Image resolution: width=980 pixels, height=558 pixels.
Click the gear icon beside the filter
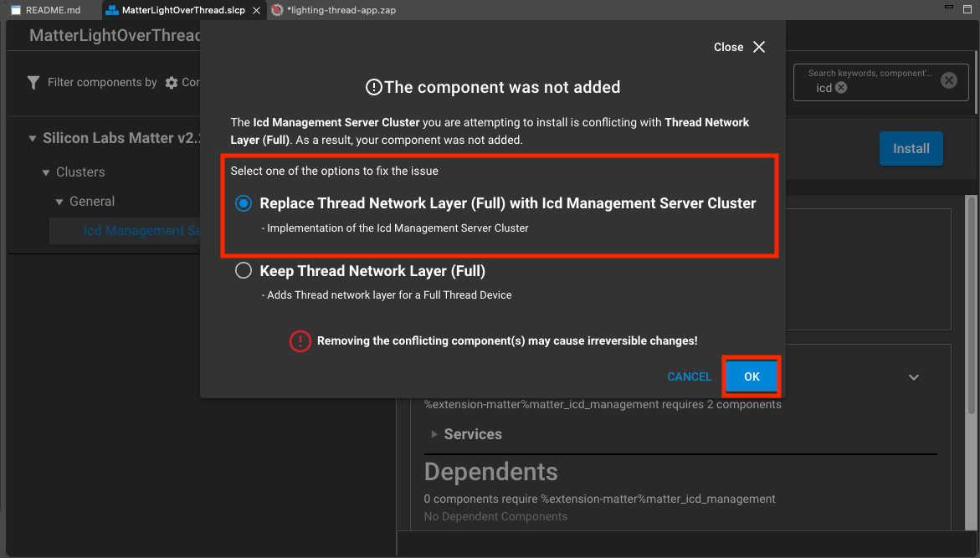172,83
